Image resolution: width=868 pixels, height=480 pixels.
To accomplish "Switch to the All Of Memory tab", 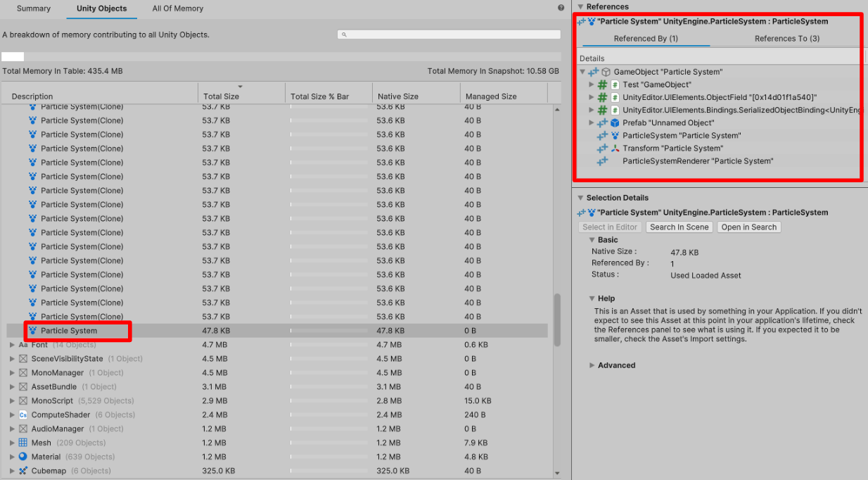I will pyautogui.click(x=178, y=8).
